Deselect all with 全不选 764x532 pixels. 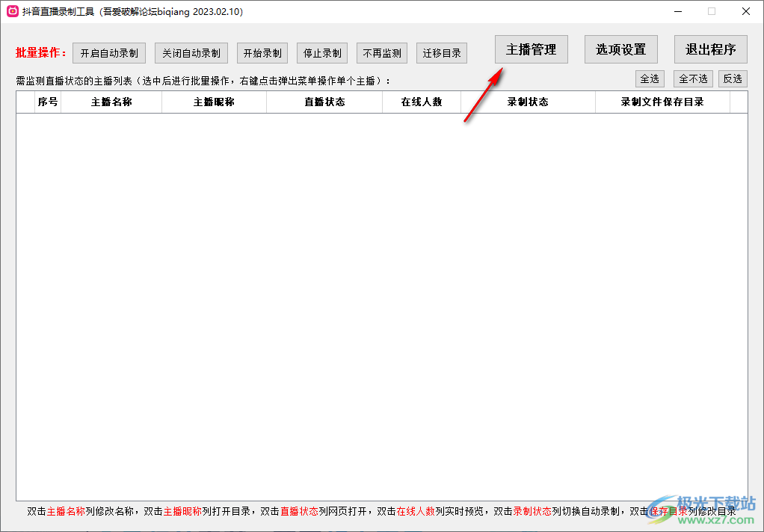(692, 78)
